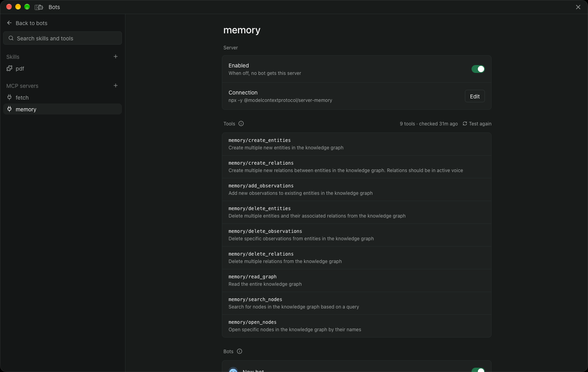This screenshot has width=588, height=372.
Task: Toggle memory server for New bot
Action: (x=478, y=370)
